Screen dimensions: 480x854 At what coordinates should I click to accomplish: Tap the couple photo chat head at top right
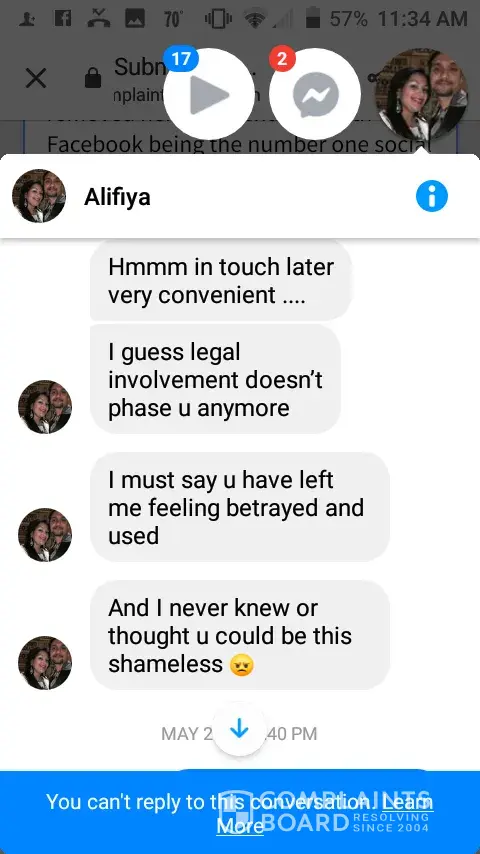[x=420, y=94]
